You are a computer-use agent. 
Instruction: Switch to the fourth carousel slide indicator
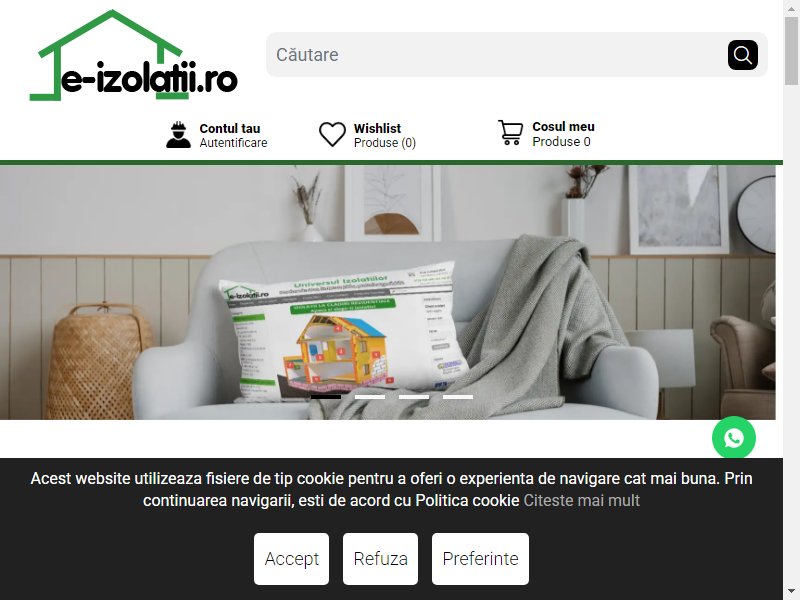coord(458,396)
